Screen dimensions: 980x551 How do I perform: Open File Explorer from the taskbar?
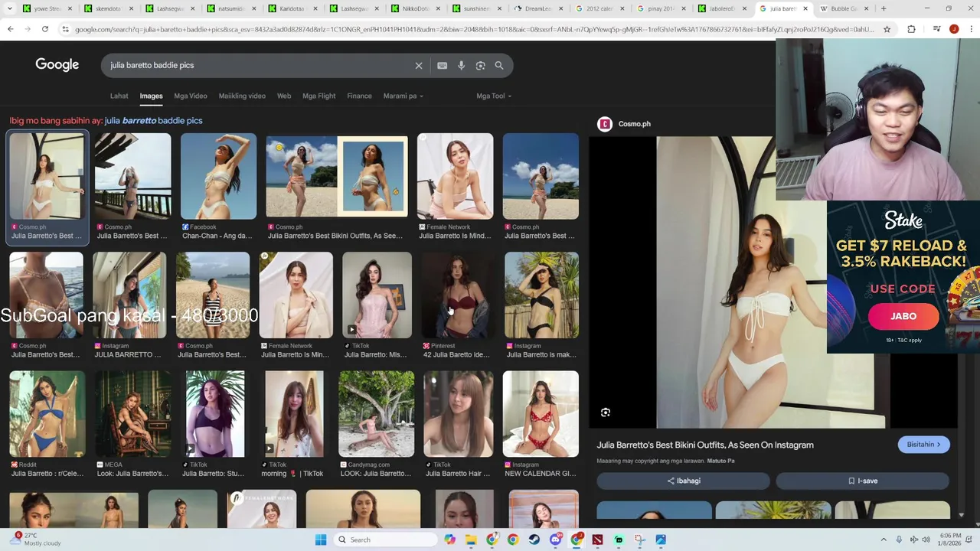pos(471,540)
